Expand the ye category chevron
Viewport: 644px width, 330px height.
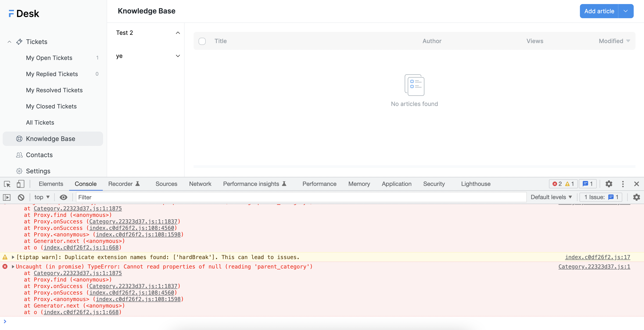(178, 56)
